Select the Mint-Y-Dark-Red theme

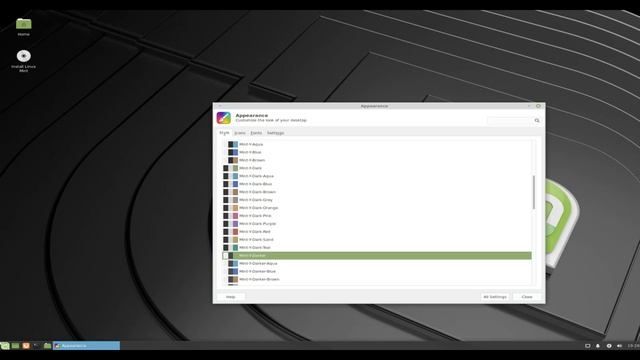tap(377, 231)
